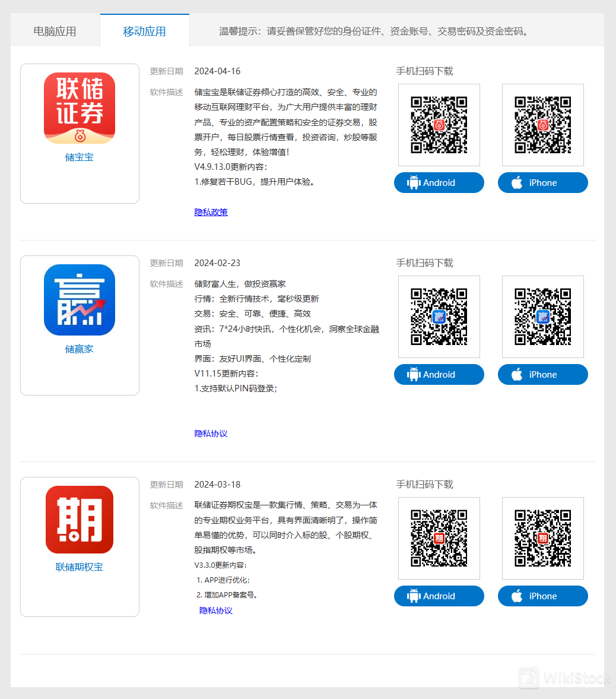Open the 隐私政策 link under 储宝宝

(211, 212)
